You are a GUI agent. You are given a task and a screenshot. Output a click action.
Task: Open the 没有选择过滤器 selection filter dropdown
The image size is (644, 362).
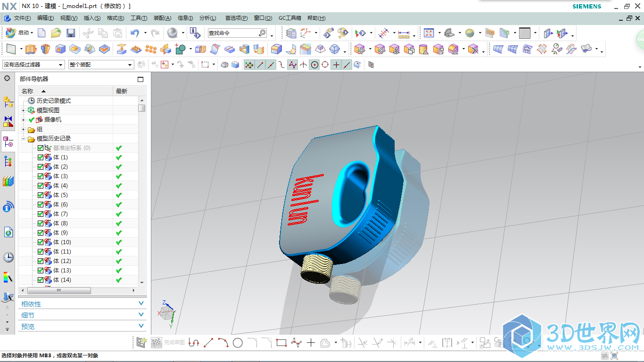pyautogui.click(x=33, y=65)
